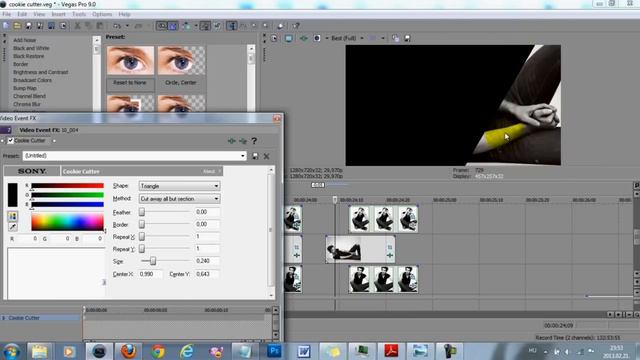Click the Center X value field
The image size is (640, 360).
click(150, 274)
